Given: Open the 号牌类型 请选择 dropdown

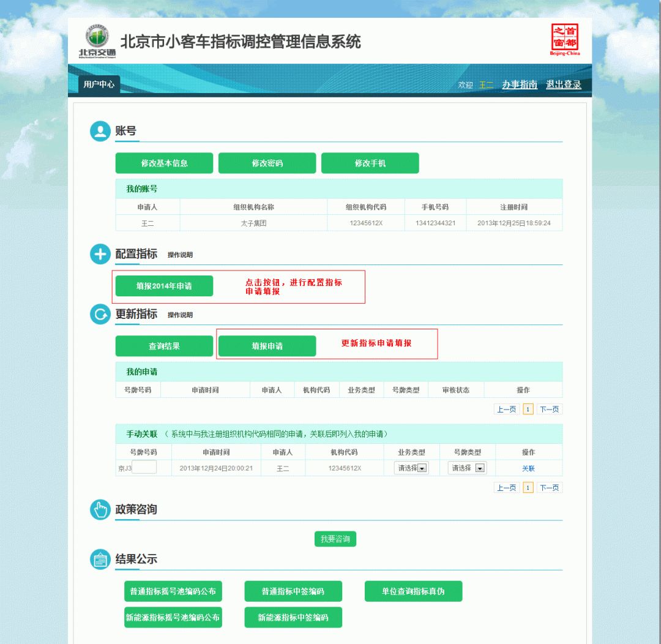Looking at the screenshot, I should pos(467,467).
